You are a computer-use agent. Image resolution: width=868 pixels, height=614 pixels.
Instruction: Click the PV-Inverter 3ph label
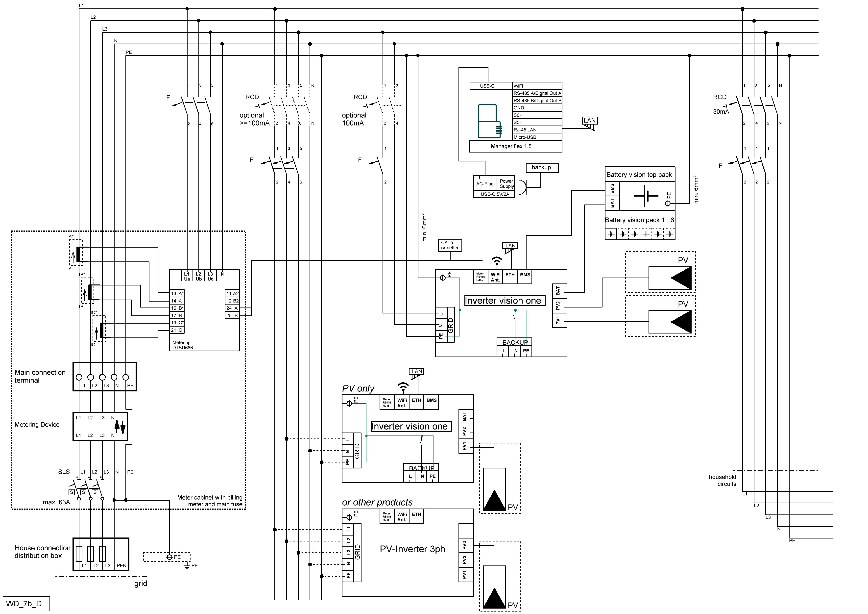[x=412, y=549]
